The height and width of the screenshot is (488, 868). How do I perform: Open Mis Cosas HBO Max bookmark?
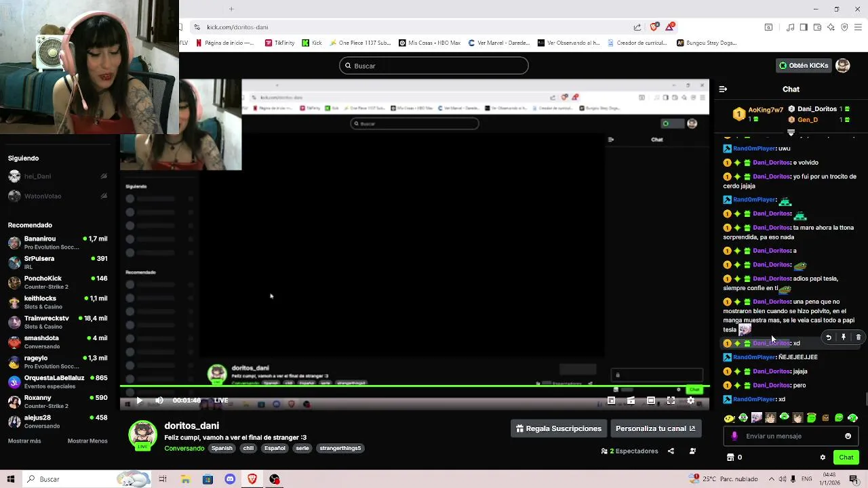[x=430, y=43]
